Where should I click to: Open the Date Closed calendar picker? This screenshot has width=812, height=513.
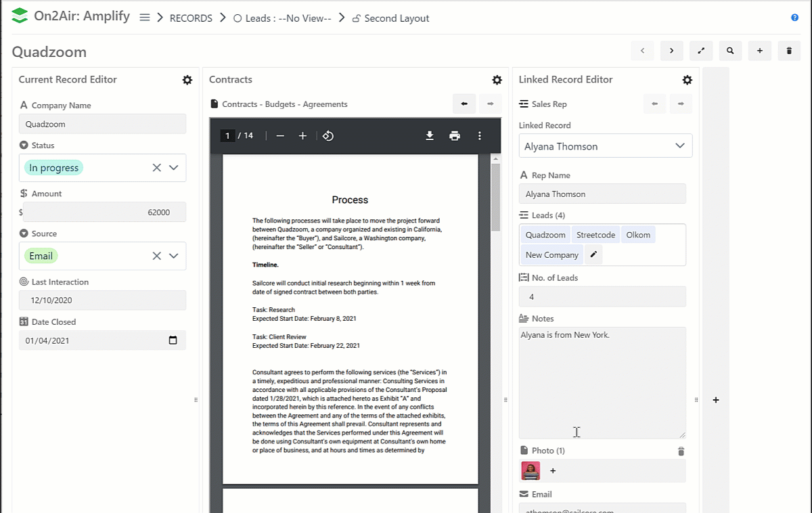click(x=173, y=340)
